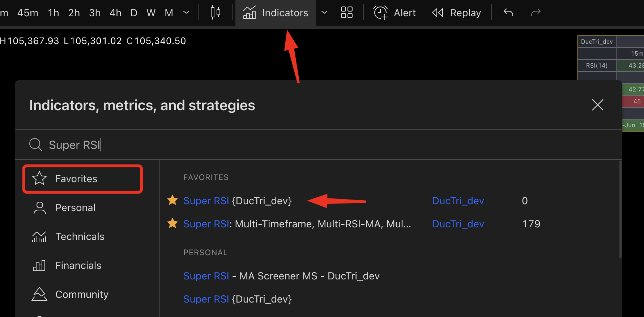The height and width of the screenshot is (317, 644).
Task: Open the Favorites category
Action: click(x=83, y=179)
